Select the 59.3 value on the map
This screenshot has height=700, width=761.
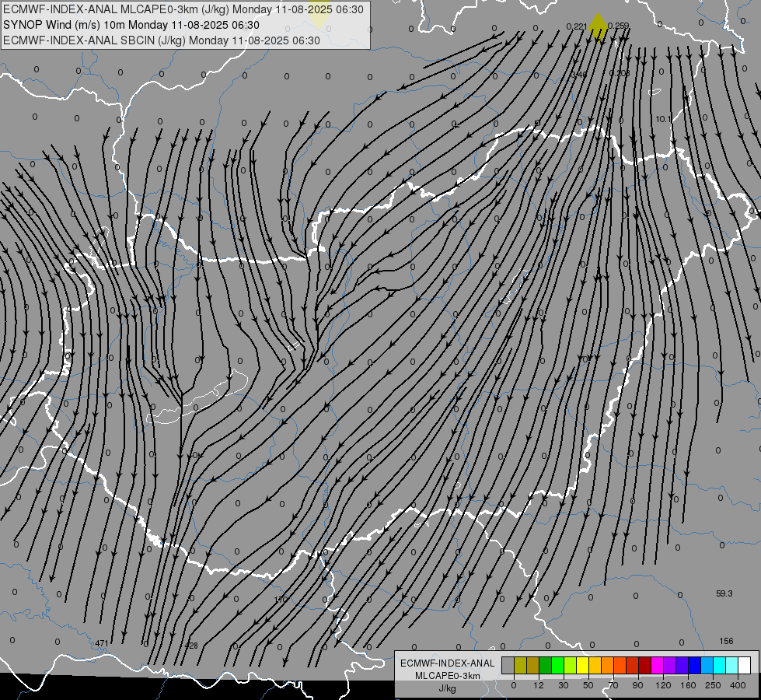724,593
